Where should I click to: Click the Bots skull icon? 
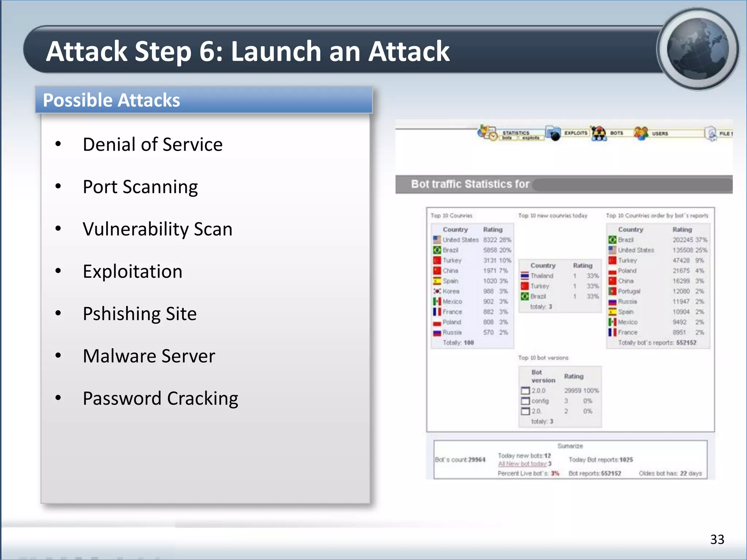[599, 133]
